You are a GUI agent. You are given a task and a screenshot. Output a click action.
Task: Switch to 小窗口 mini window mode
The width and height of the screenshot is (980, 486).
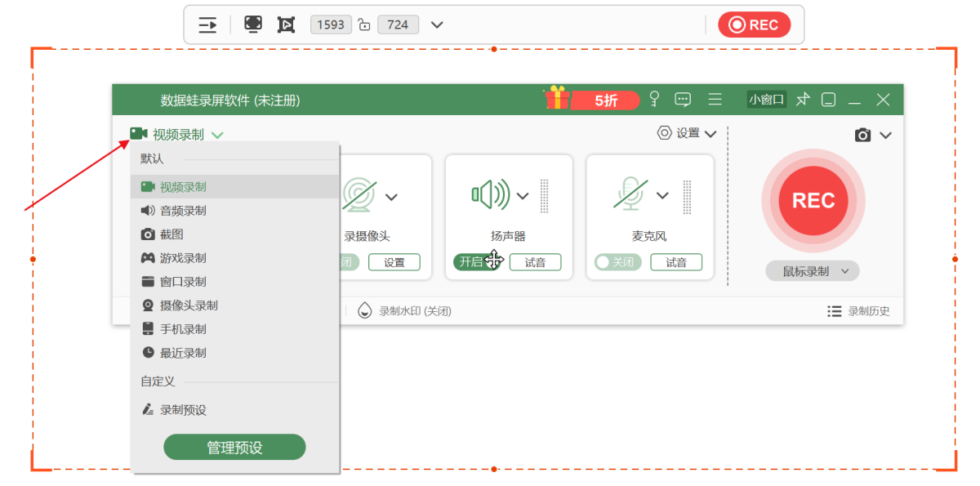click(766, 100)
